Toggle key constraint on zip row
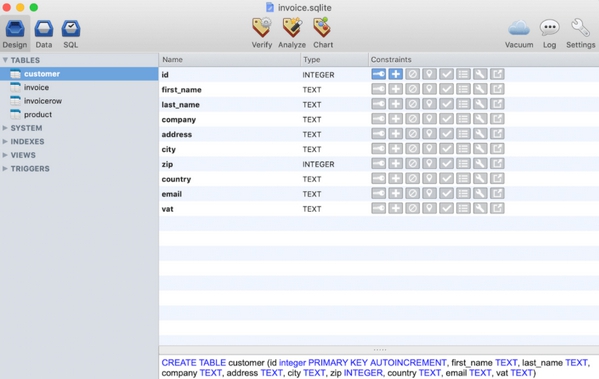 (x=379, y=164)
